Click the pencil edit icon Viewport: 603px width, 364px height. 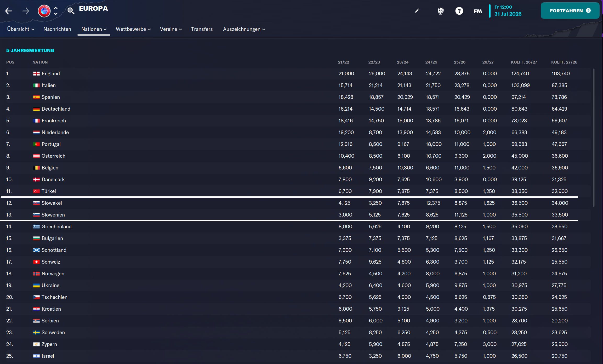click(x=417, y=11)
